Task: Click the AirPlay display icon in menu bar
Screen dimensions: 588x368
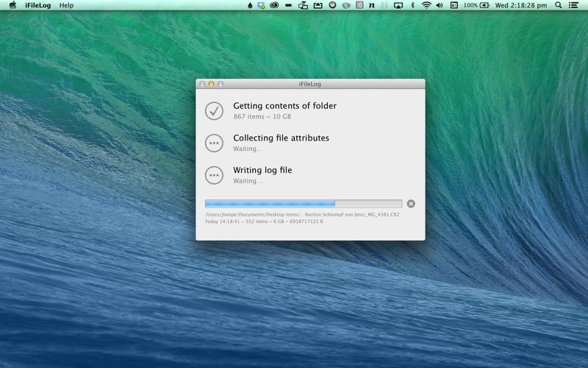Action: [x=398, y=5]
